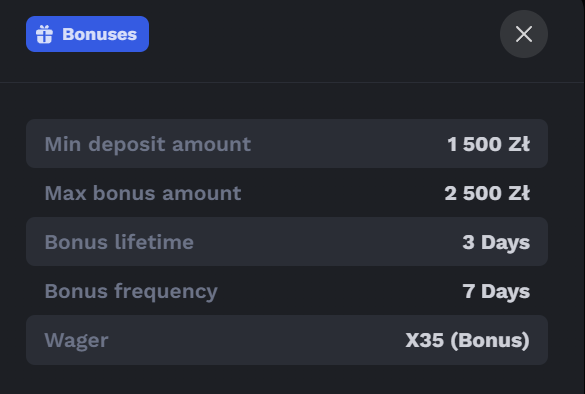
Task: Open the Bonuses button label
Action: [x=100, y=34]
